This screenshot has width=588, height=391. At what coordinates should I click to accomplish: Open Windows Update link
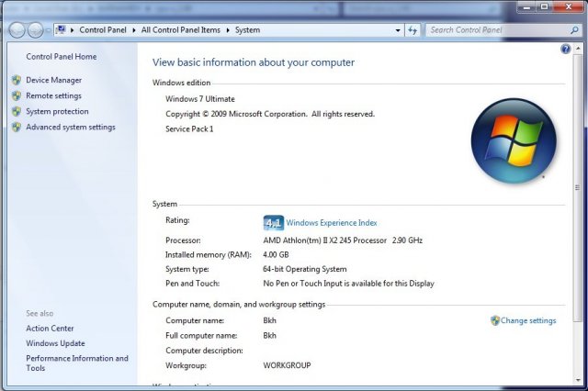(55, 343)
